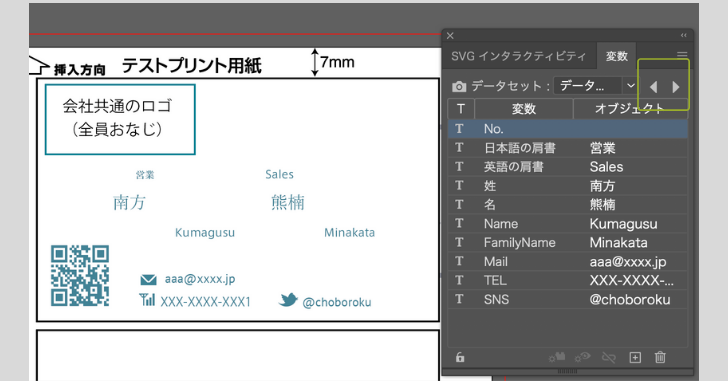Click the Kumagusu object value in panel
The width and height of the screenshot is (728, 381).
click(x=623, y=224)
